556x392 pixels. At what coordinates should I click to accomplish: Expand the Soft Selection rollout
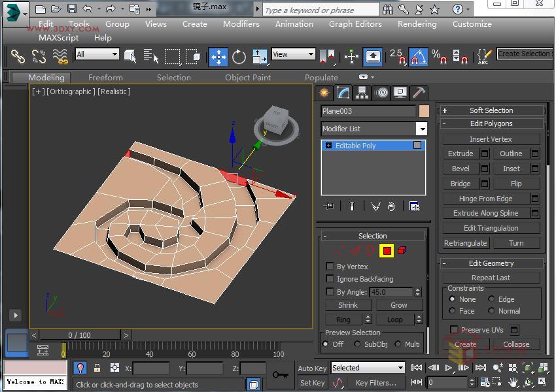(491, 110)
